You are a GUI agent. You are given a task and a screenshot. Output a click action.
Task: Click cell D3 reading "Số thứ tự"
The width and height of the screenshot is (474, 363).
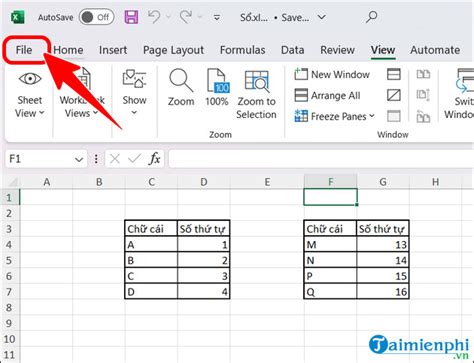click(203, 229)
